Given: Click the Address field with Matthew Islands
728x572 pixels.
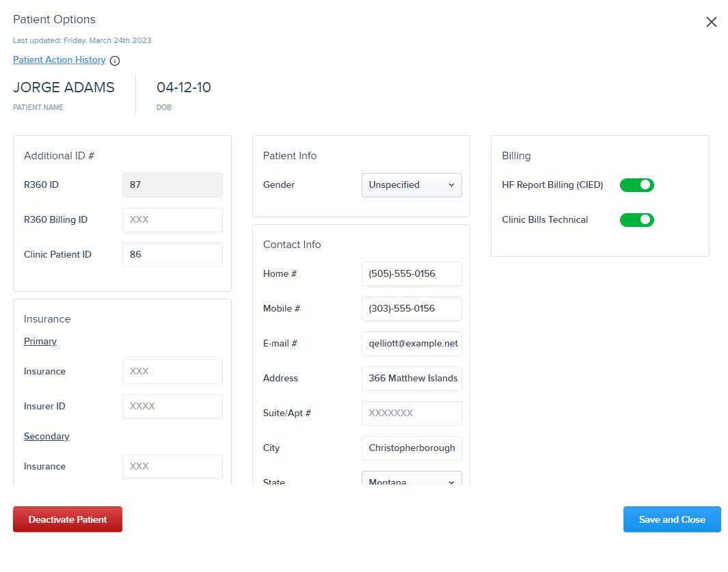Looking at the screenshot, I should pyautogui.click(x=411, y=378).
